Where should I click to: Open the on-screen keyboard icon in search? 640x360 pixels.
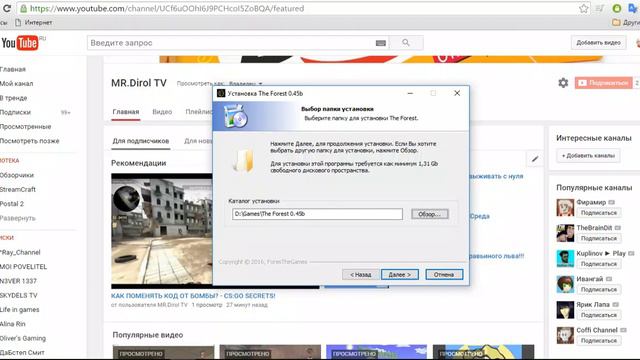[380, 43]
